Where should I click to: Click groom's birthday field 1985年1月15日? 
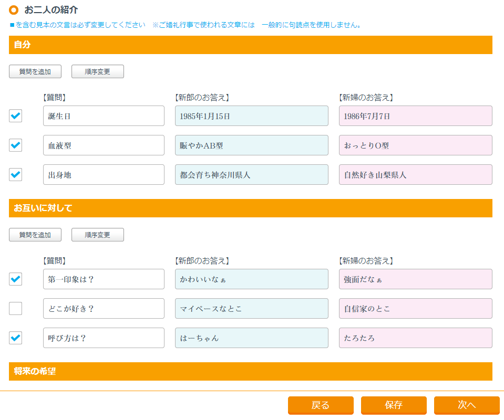click(251, 116)
